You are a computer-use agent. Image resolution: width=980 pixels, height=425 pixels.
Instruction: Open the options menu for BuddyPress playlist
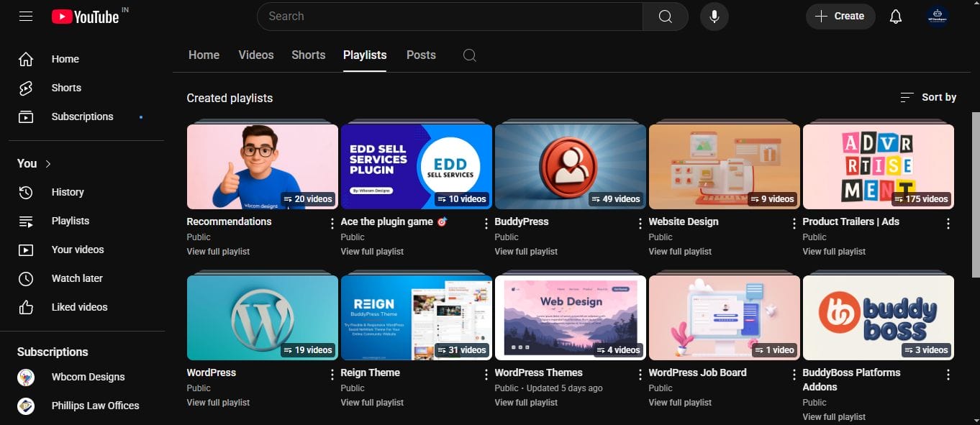pos(640,222)
